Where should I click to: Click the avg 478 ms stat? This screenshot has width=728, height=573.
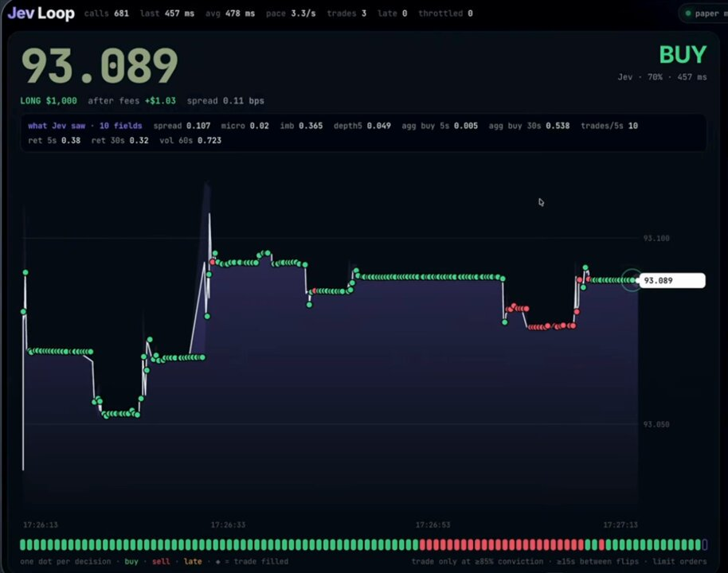click(230, 14)
